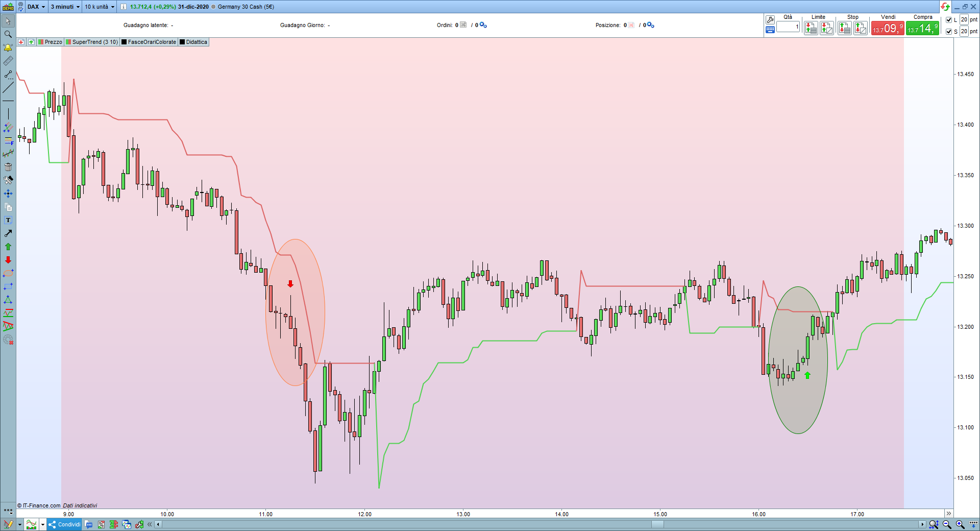Select the rectangle drawing tool
The height and width of the screenshot is (531, 980).
point(8,286)
